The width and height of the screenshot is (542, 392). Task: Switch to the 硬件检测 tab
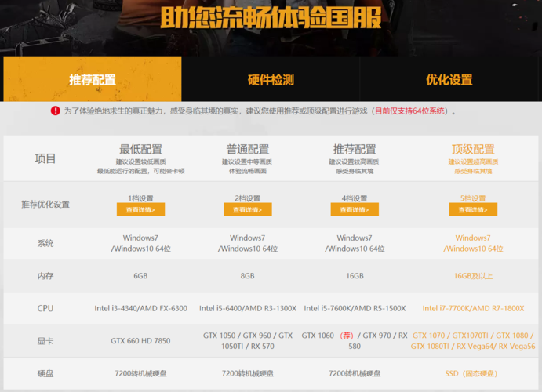click(x=271, y=80)
